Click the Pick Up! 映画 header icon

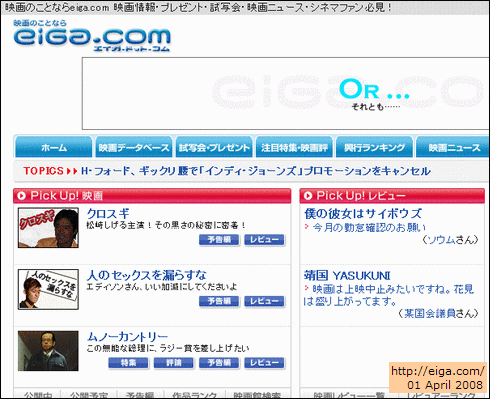pos(22,196)
